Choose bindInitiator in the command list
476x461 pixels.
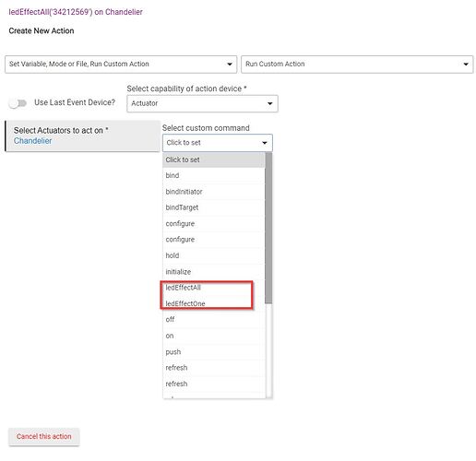point(213,192)
